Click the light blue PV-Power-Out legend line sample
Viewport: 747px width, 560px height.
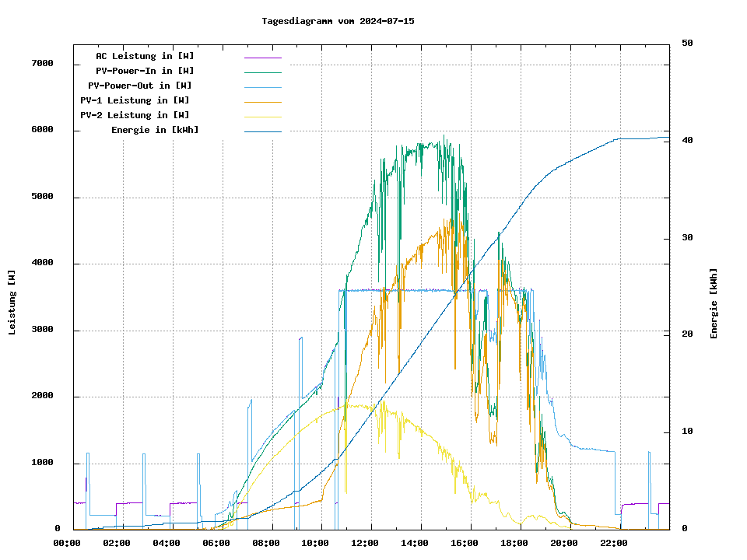(x=262, y=86)
